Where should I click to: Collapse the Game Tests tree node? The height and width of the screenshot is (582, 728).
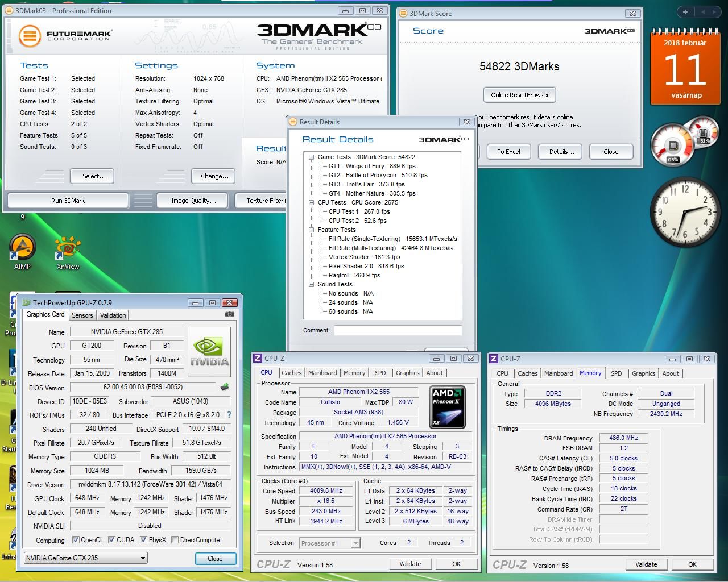[312, 157]
